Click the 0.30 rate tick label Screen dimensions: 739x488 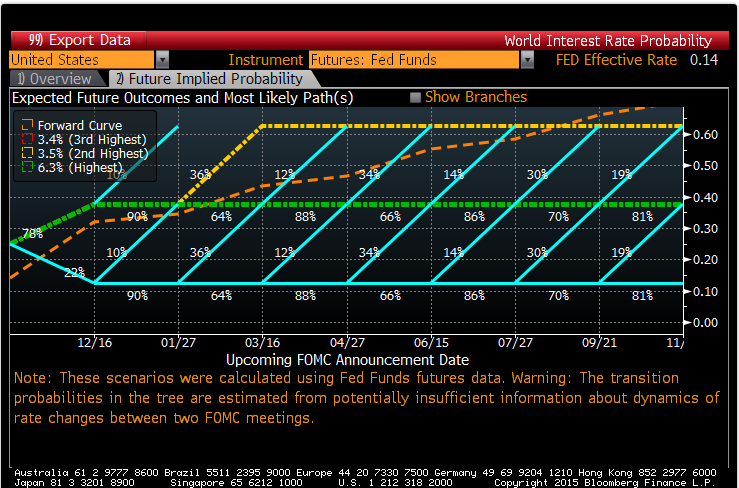coord(705,229)
